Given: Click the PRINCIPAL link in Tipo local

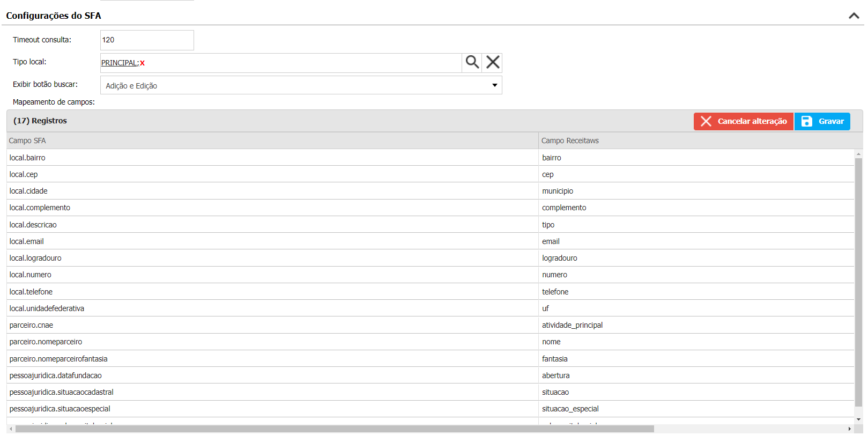Looking at the screenshot, I should click(x=118, y=63).
